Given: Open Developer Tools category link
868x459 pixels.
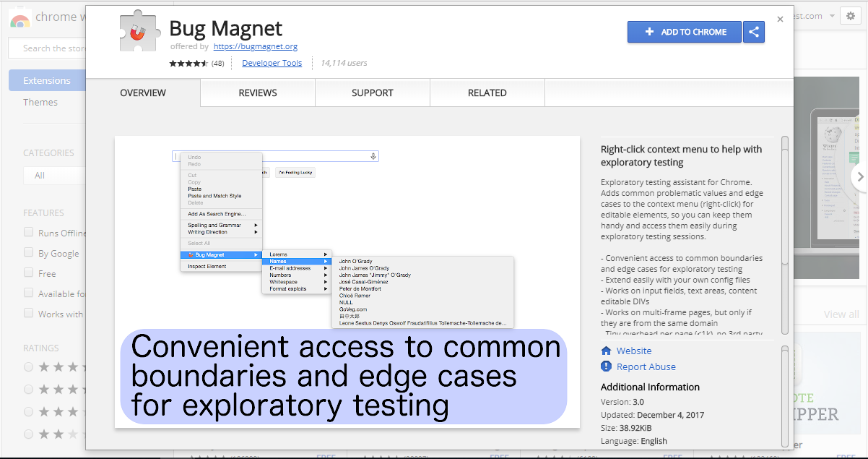Looking at the screenshot, I should (x=272, y=63).
